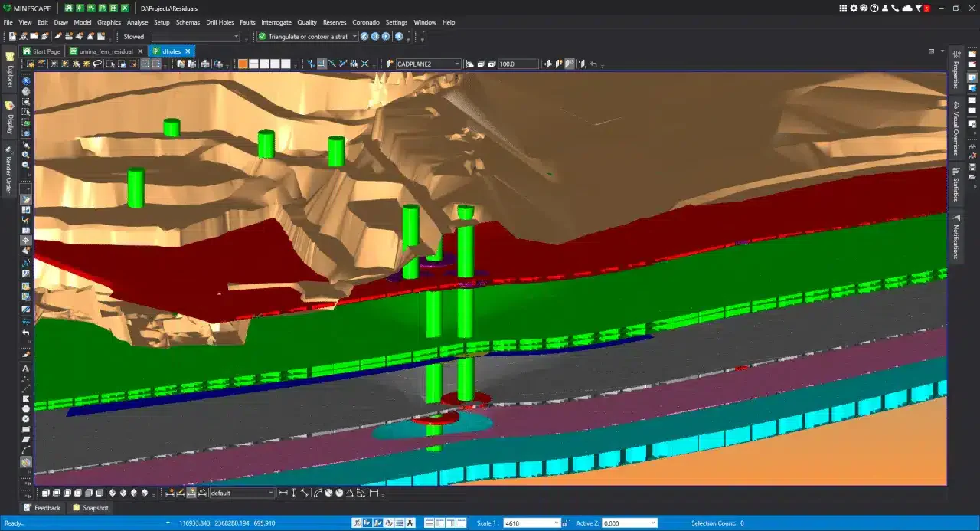This screenshot has height=531, width=980.
Task: Click the undo arrow tool in left toolbar
Action: (26, 333)
